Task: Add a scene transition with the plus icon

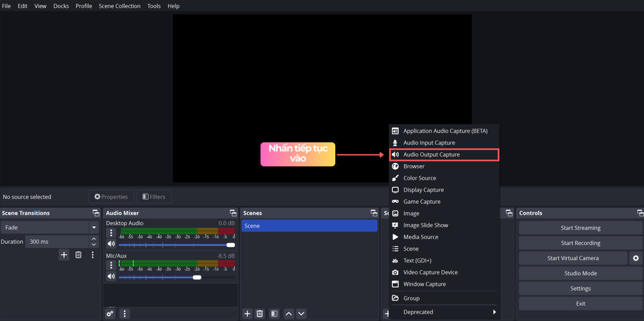Action: pyautogui.click(x=64, y=255)
